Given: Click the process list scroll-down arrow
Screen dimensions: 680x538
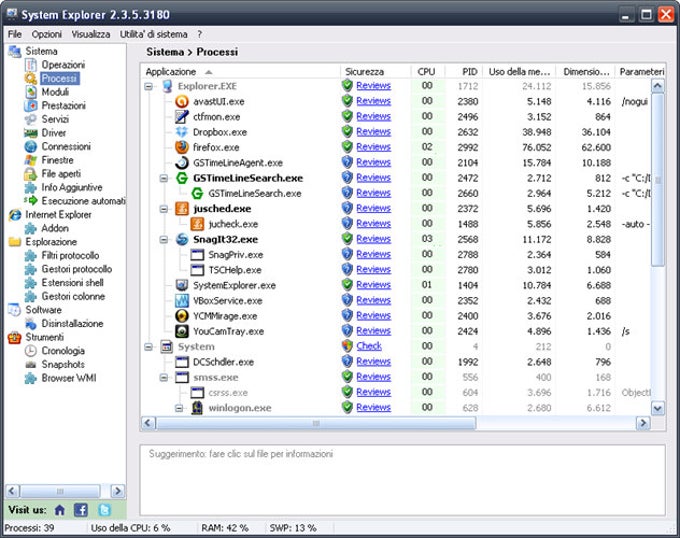Looking at the screenshot, I should click(x=657, y=408).
